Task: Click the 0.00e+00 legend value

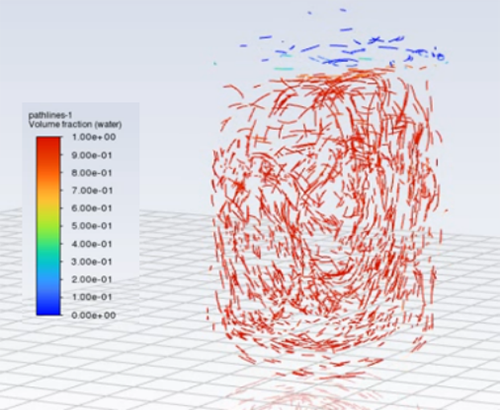Action: (94, 315)
